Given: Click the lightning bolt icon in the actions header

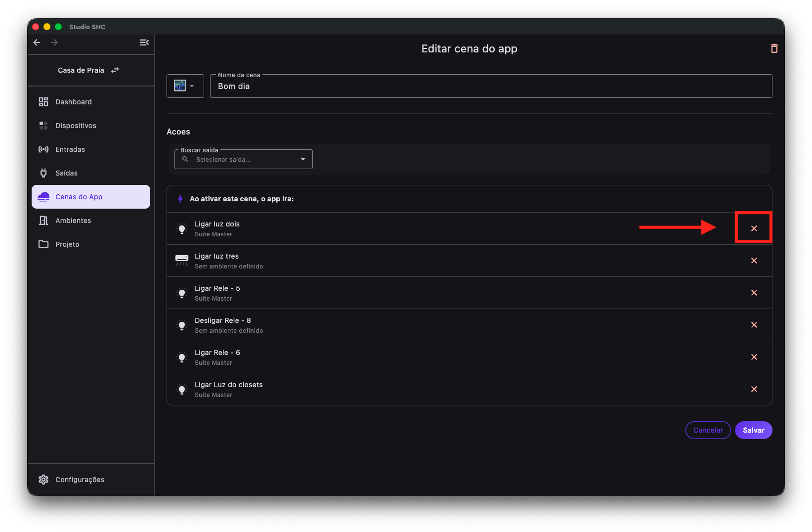Looking at the screenshot, I should point(180,199).
